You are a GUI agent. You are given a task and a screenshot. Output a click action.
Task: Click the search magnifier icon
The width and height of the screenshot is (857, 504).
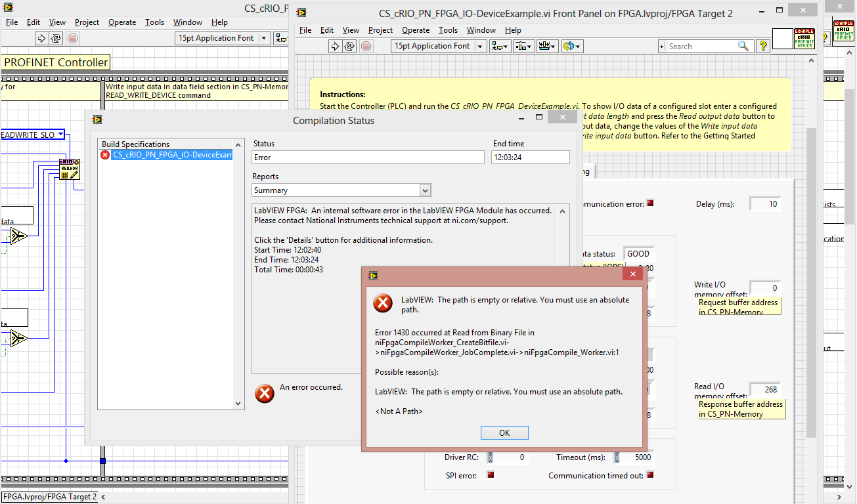(743, 46)
